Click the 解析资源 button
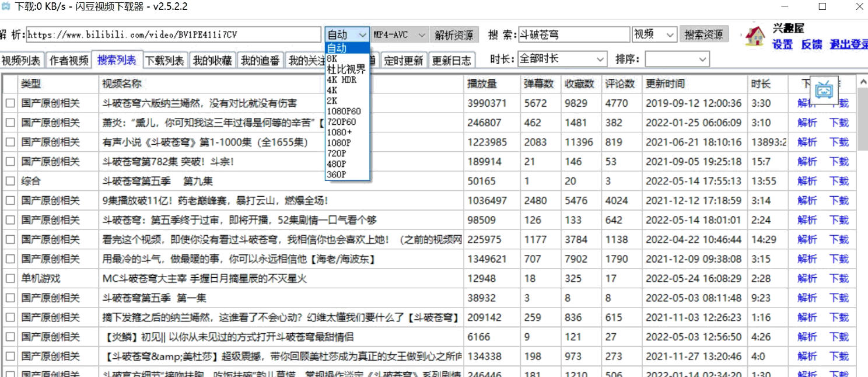The image size is (868, 377). click(454, 34)
